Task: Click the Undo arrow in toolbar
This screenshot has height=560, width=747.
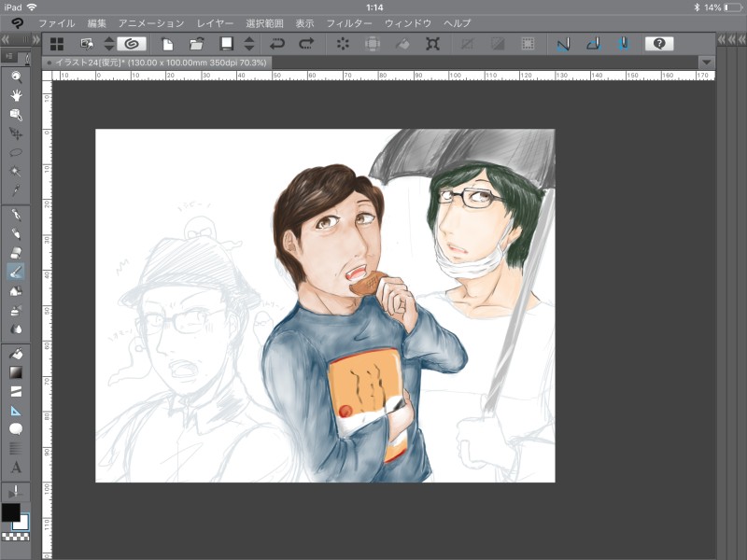Action: pos(277,44)
